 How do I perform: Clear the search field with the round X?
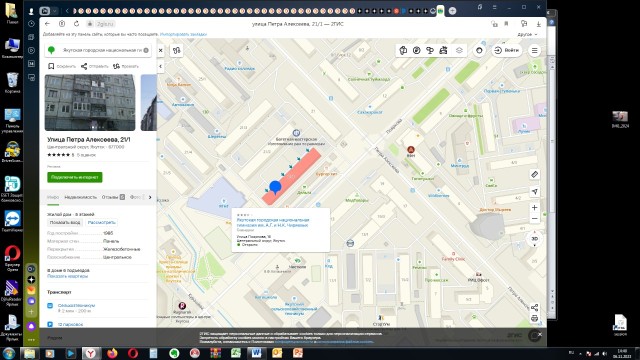pos(146,50)
